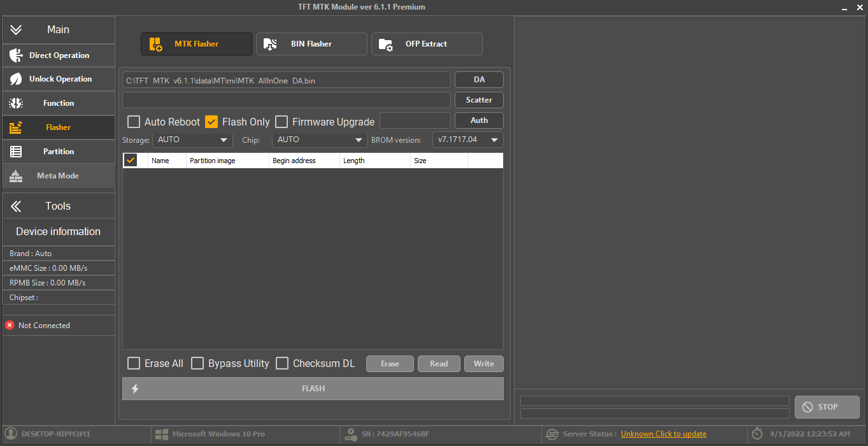Open the Partition panel icon

click(18, 152)
